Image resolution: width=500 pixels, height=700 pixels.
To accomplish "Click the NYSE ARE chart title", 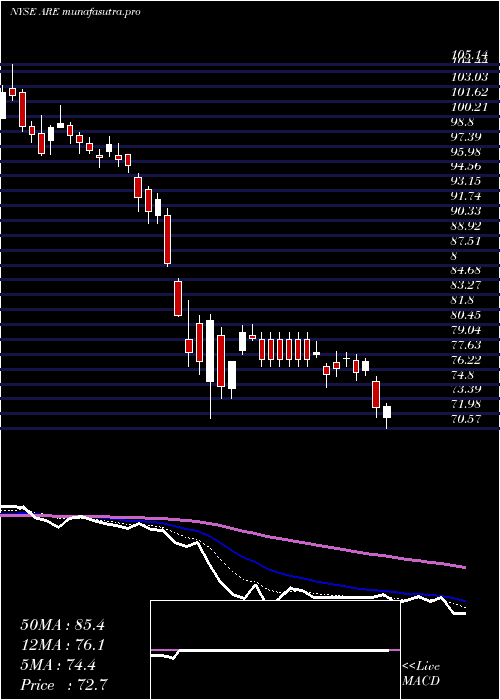I will [75, 12].
